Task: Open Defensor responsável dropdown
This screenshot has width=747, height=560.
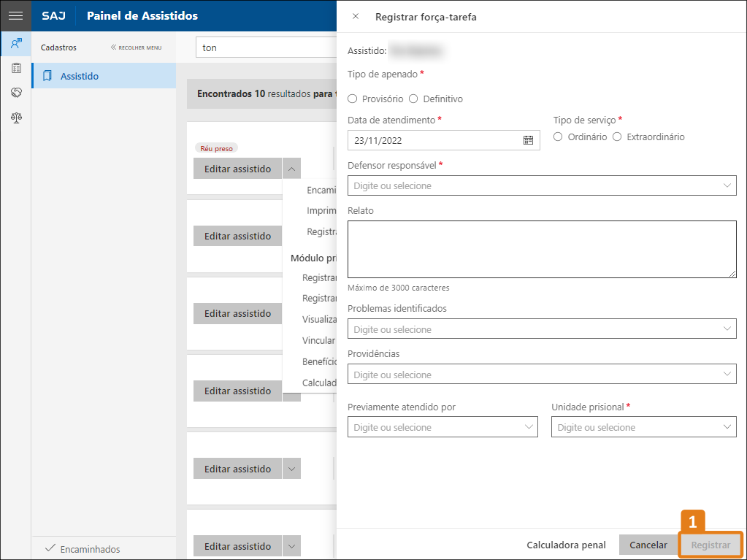Action: point(542,185)
